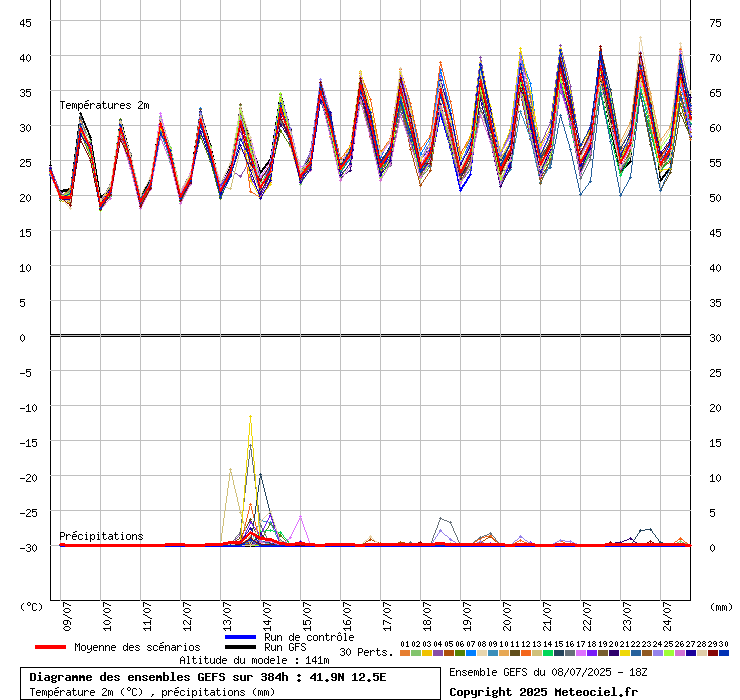The width and height of the screenshot is (740, 700).
Task: Click the perturbation 25 lime swatch
Action: pos(669,653)
